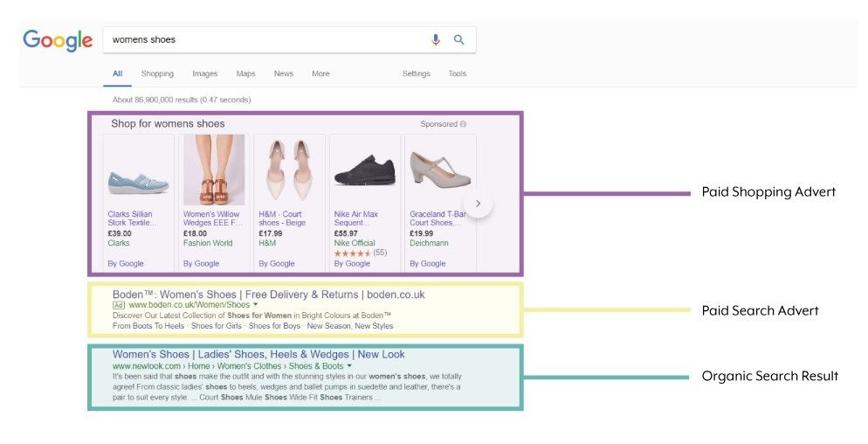Activate voice search microphone icon
The height and width of the screenshot is (444, 868).
click(x=436, y=40)
